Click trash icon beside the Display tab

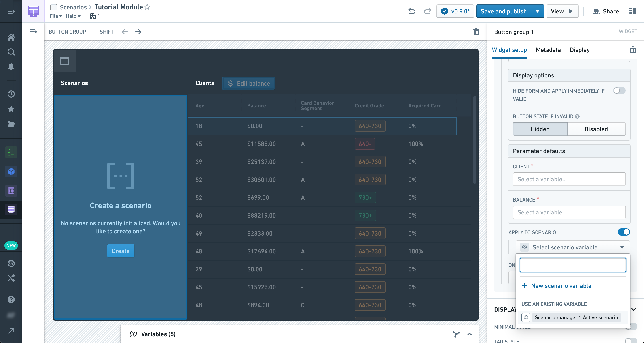633,50
